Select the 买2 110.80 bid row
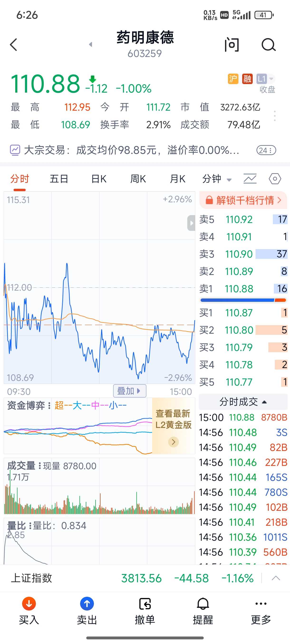Viewport: 290px width, 644px height. tap(243, 330)
